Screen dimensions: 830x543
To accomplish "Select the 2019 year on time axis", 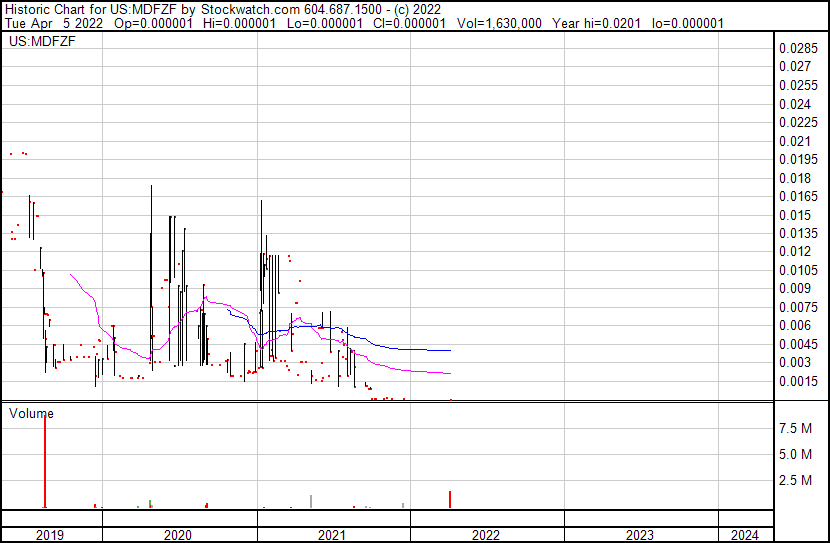I will 50,535.
